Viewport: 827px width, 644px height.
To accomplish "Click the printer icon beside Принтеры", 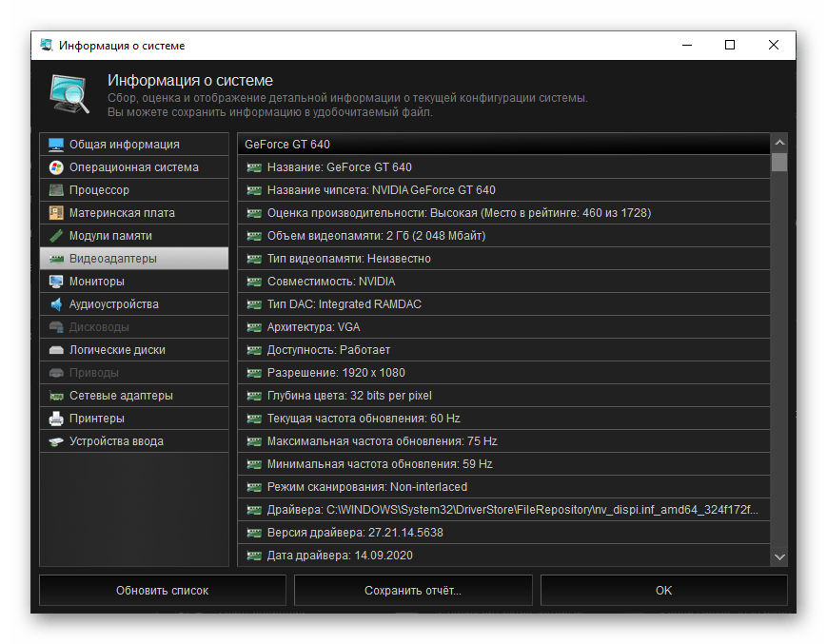I will [x=56, y=419].
